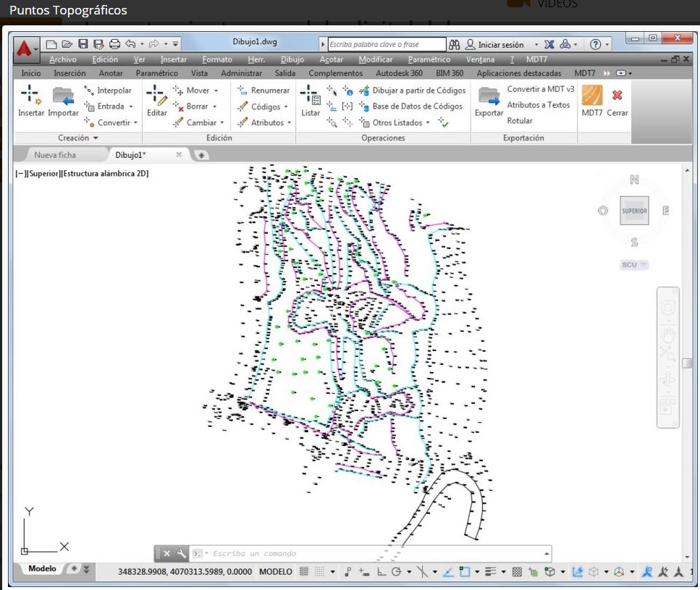Expand the SCU dropdown under the ViewCube
The image size is (700, 590).
pos(634,265)
